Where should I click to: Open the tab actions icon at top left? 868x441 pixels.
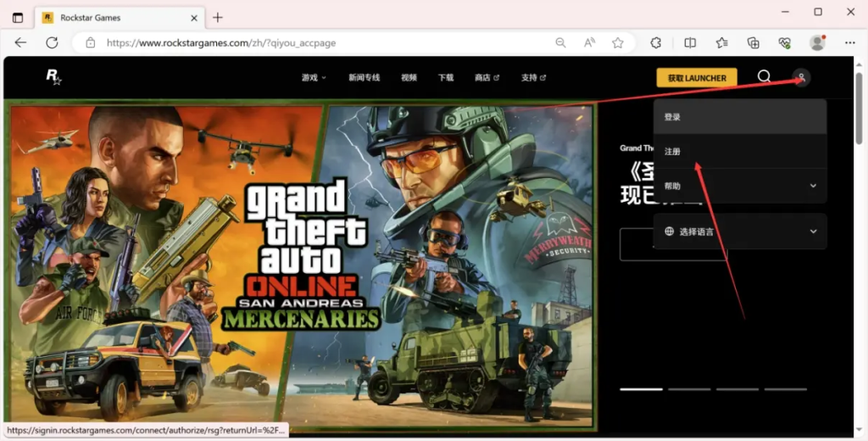coord(18,18)
